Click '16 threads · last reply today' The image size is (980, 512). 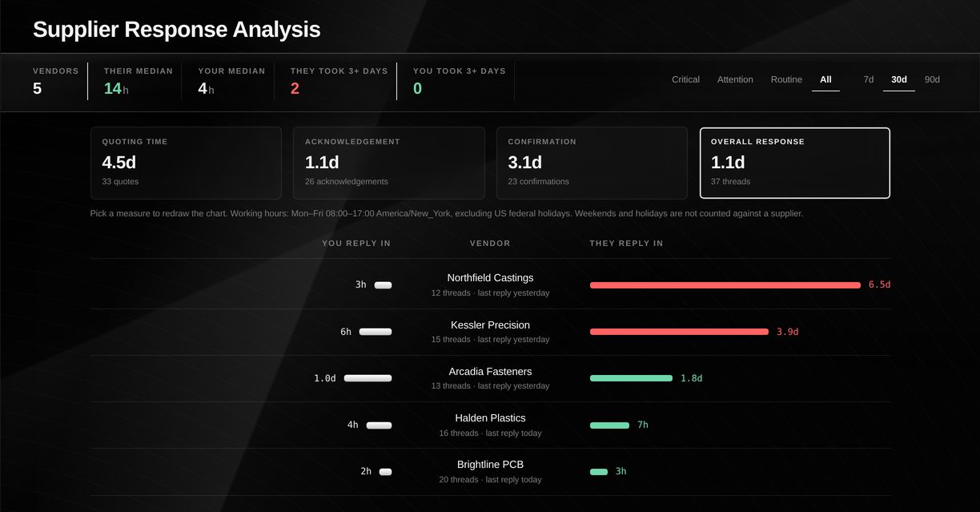(490, 433)
